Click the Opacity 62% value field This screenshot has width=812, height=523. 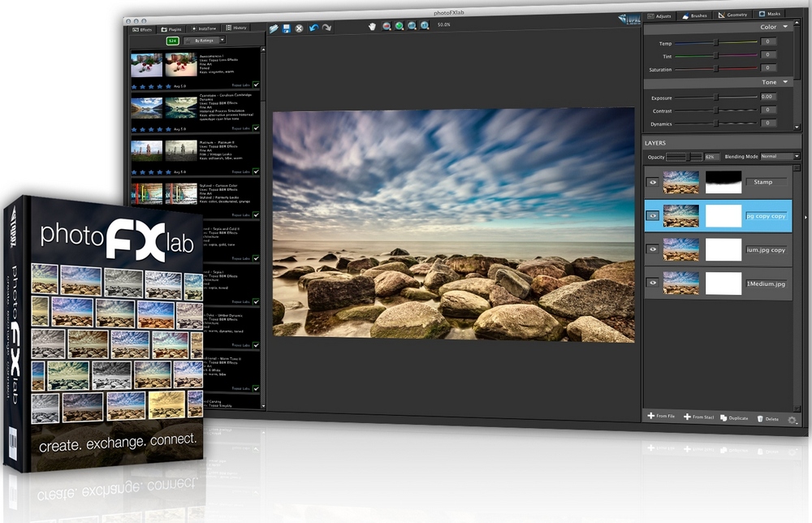(710, 157)
